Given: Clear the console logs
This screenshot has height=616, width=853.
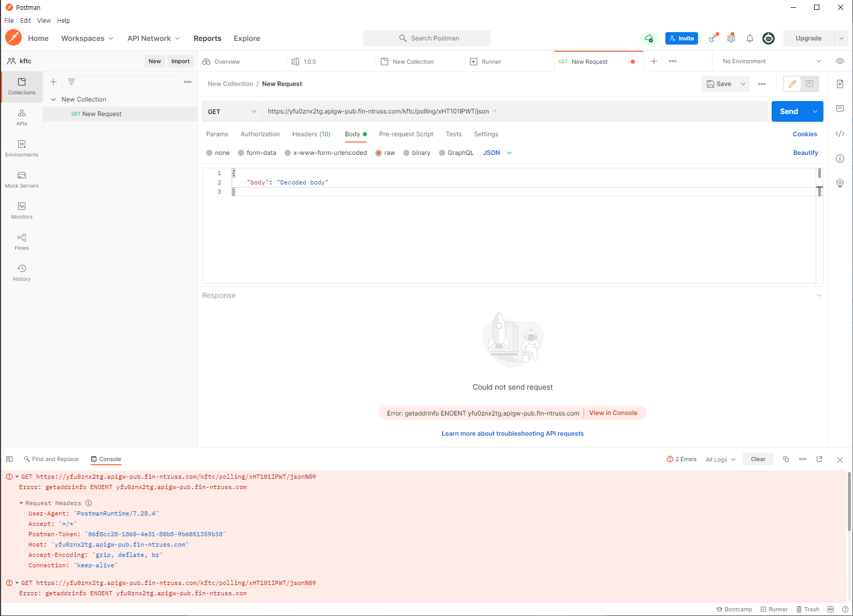Looking at the screenshot, I should coord(758,459).
